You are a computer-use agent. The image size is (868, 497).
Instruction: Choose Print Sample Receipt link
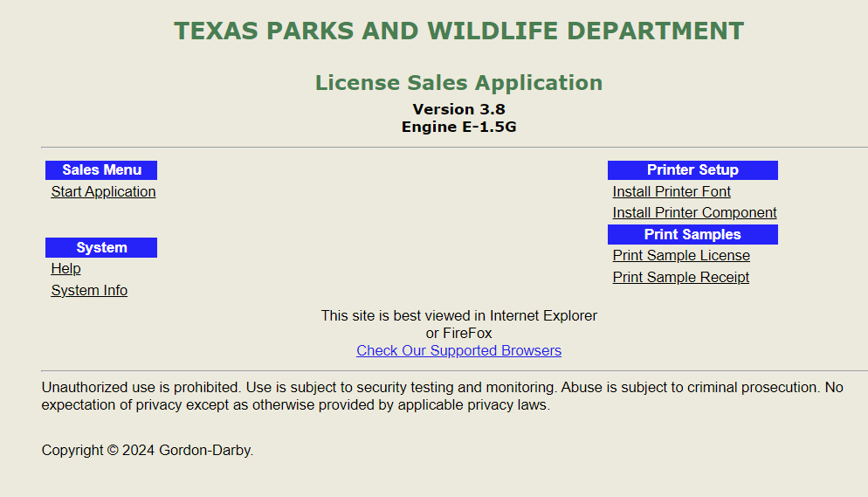[x=680, y=278]
